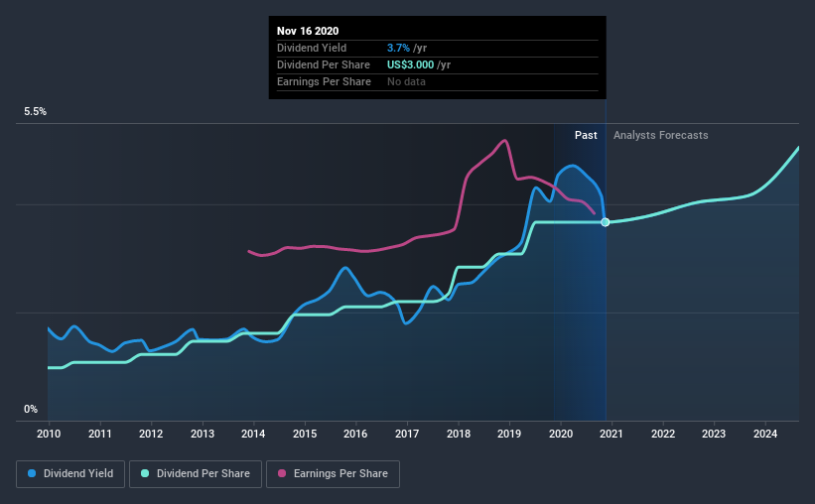Viewport: 815px width, 504px height.
Task: Click the 3.7% dividend yield value
Action: pyautogui.click(x=398, y=48)
